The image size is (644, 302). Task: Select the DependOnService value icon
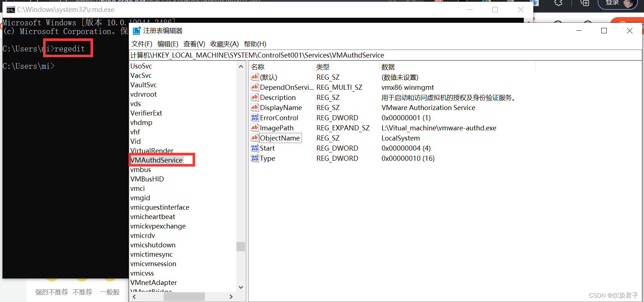tap(255, 87)
